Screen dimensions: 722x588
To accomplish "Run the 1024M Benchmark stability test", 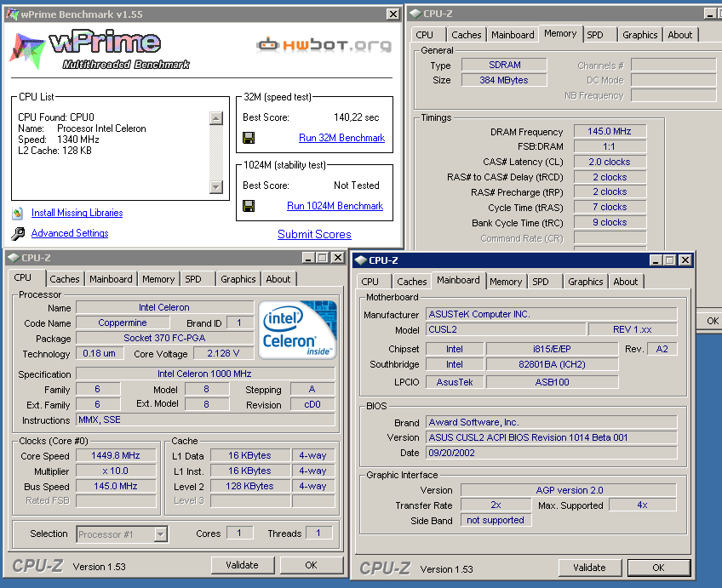I will click(335, 206).
